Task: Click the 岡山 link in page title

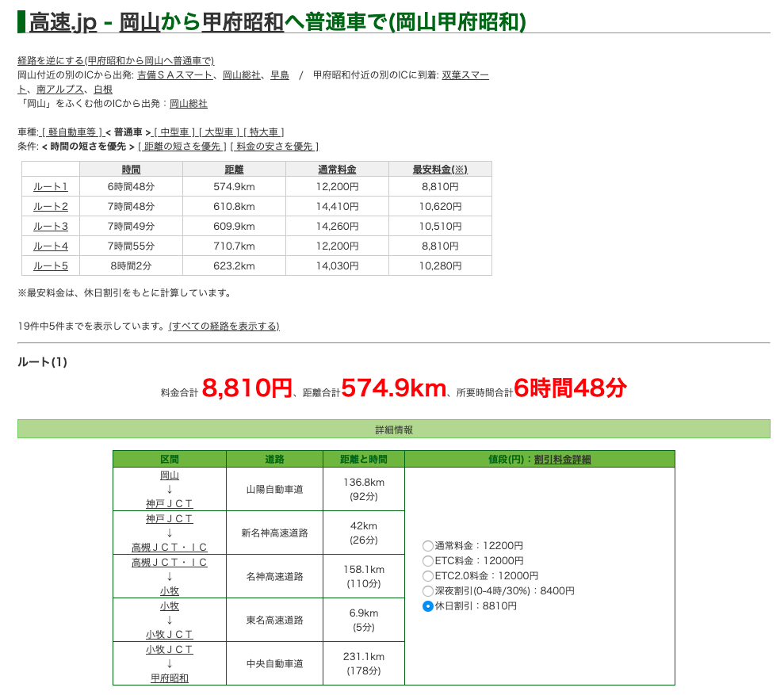Action: pyautogui.click(x=140, y=22)
